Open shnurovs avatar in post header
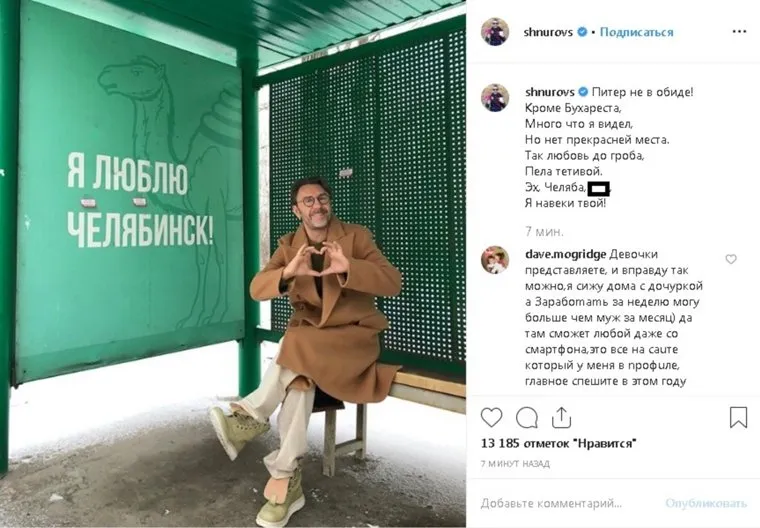This screenshot has width=760, height=528. pyautogui.click(x=495, y=32)
